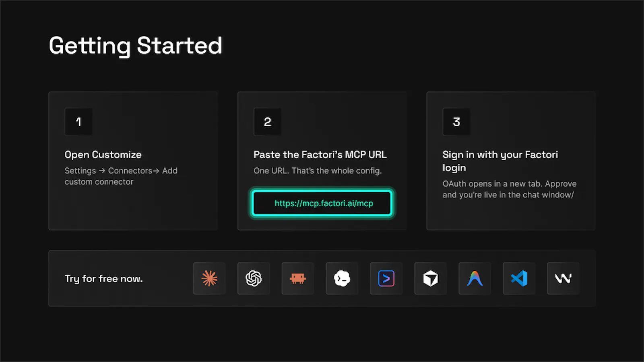
Task: Select the step 3 number badge
Action: [456, 121]
